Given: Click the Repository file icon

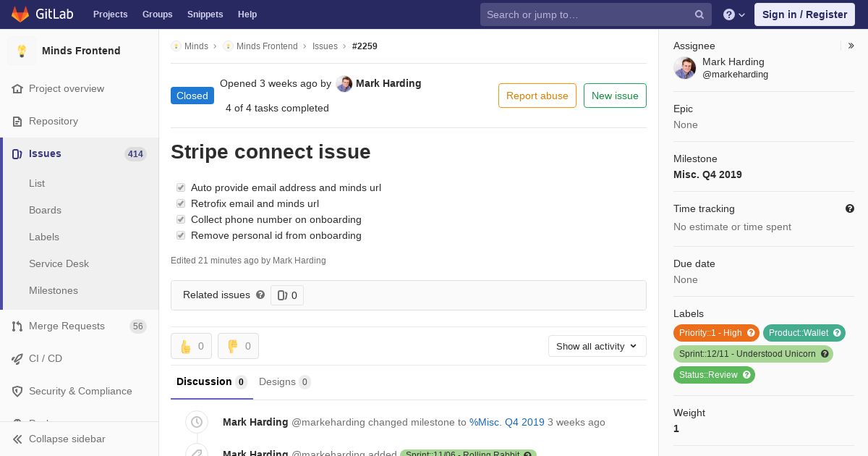Looking at the screenshot, I should click(x=17, y=121).
